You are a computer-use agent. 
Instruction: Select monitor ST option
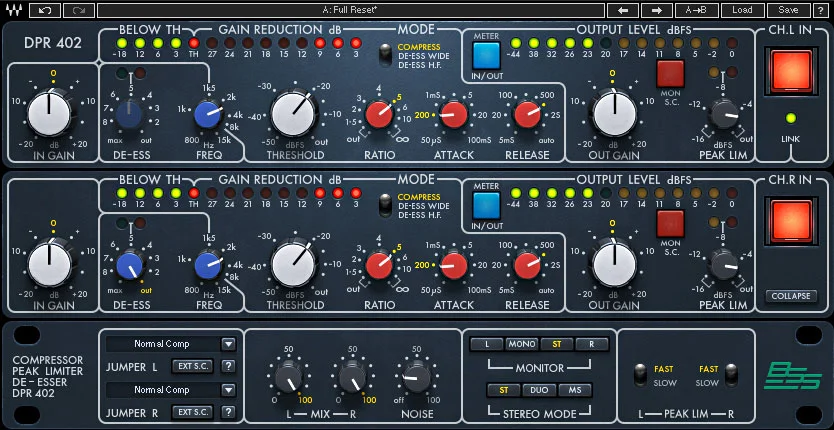557,344
